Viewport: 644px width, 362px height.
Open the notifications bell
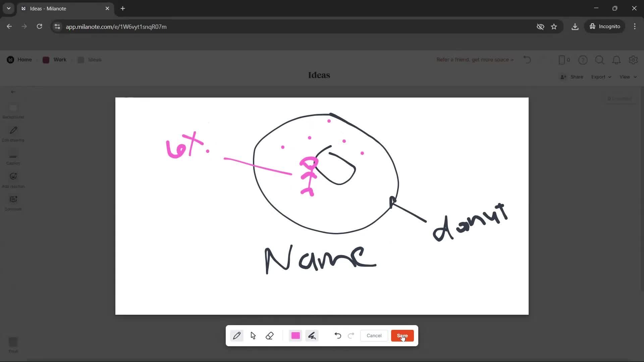tap(616, 60)
